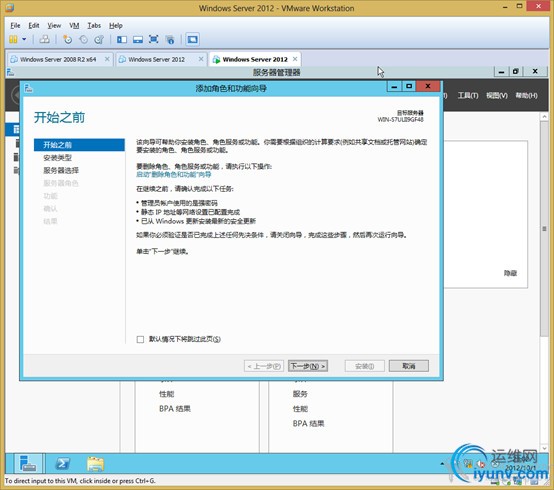Click the 下一步(N) next button
The height and width of the screenshot is (490, 554).
308,366
